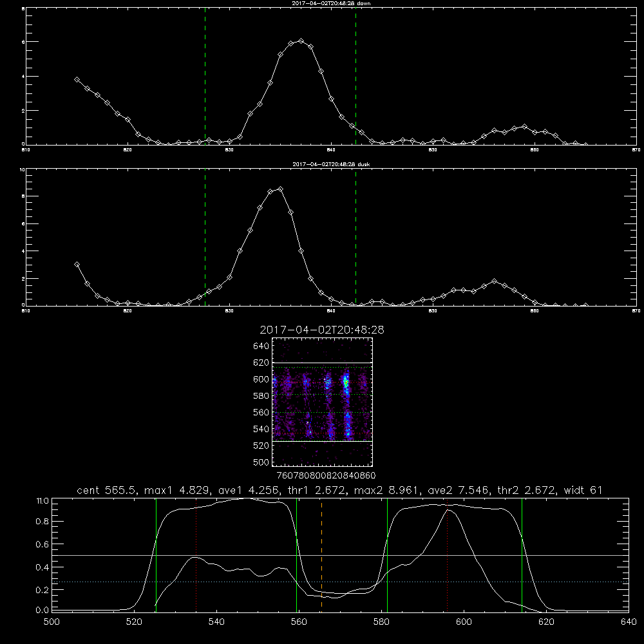Select the '2017-04-02T20:48:28 dusk' plot title
644x644 pixels.
point(331,164)
